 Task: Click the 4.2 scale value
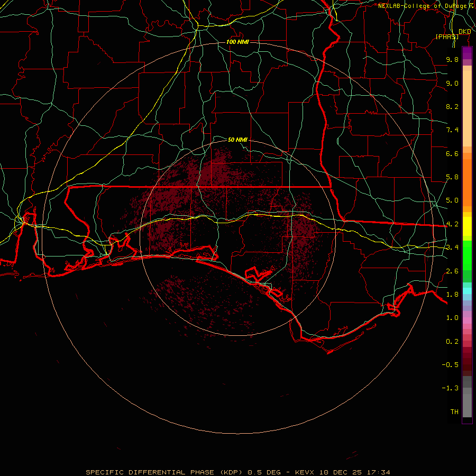click(x=452, y=224)
